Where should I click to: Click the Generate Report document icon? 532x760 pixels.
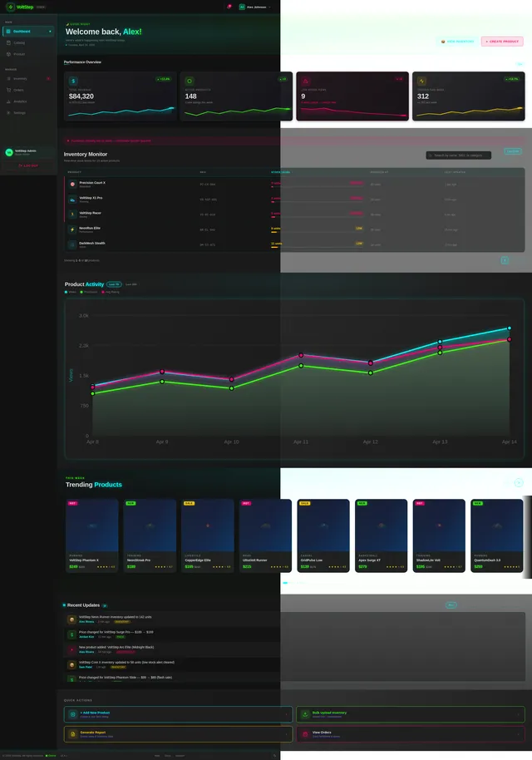(x=72, y=734)
